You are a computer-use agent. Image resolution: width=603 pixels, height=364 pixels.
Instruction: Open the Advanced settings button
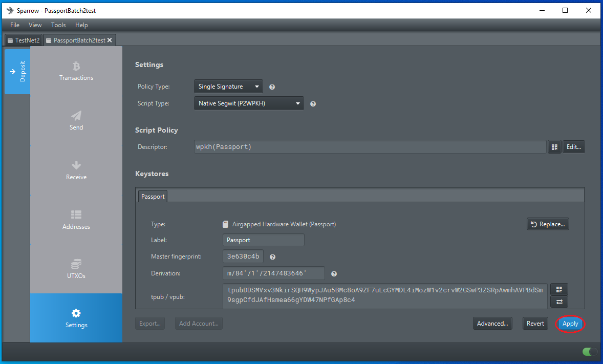pyautogui.click(x=492, y=324)
